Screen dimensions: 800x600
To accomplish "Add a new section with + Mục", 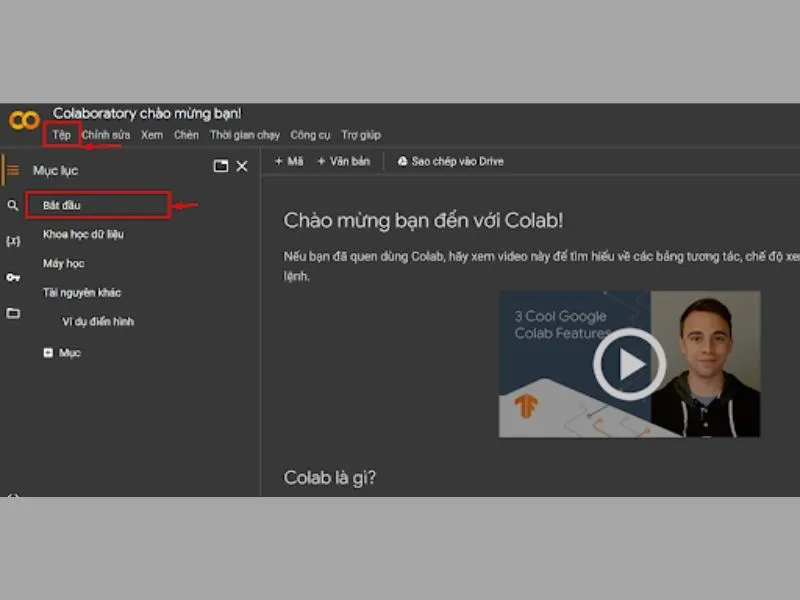I will pyautogui.click(x=62, y=353).
